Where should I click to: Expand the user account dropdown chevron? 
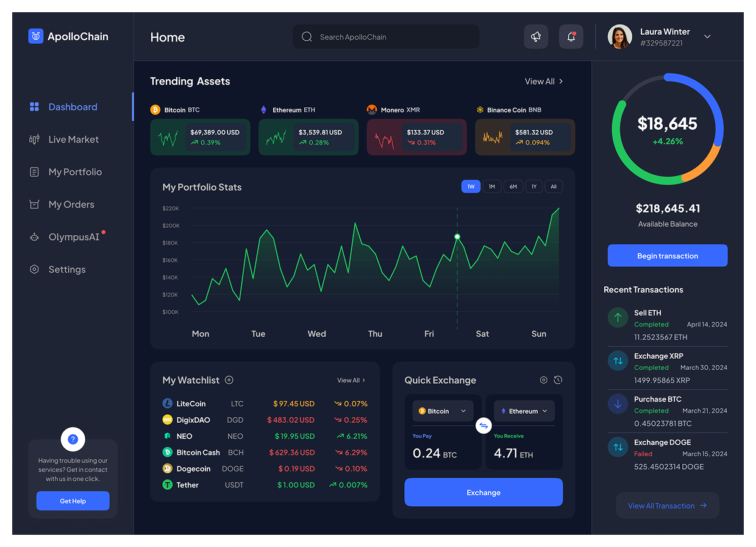point(707,37)
